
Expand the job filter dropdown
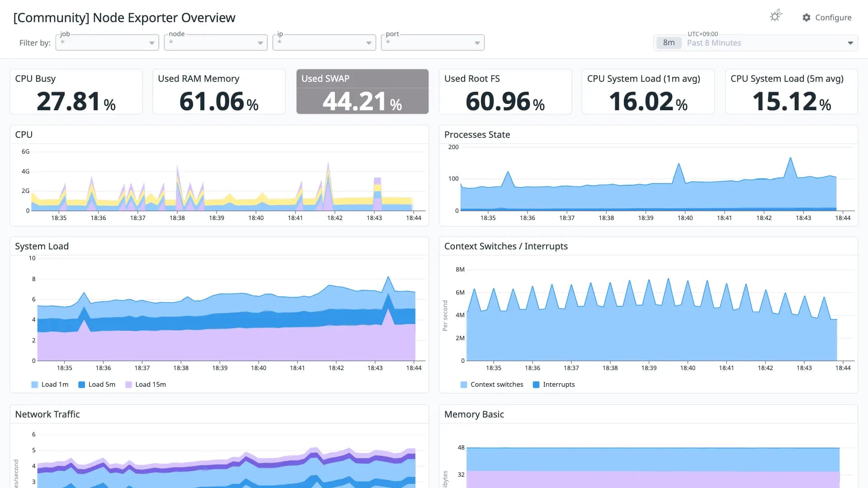tap(107, 42)
